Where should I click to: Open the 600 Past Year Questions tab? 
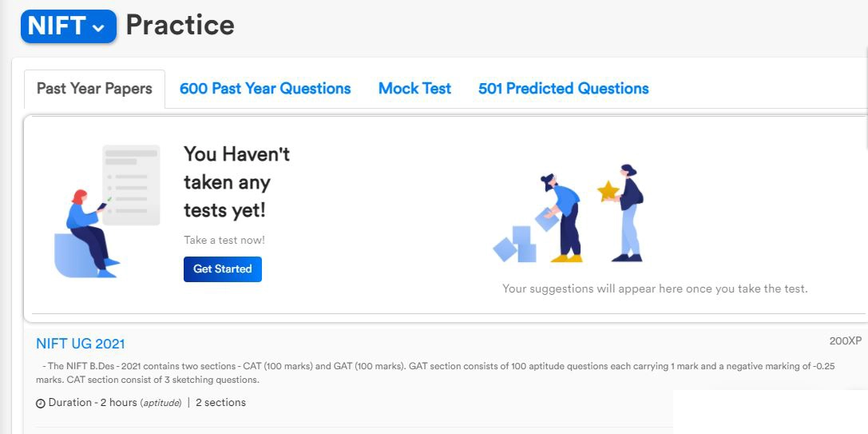pos(265,89)
